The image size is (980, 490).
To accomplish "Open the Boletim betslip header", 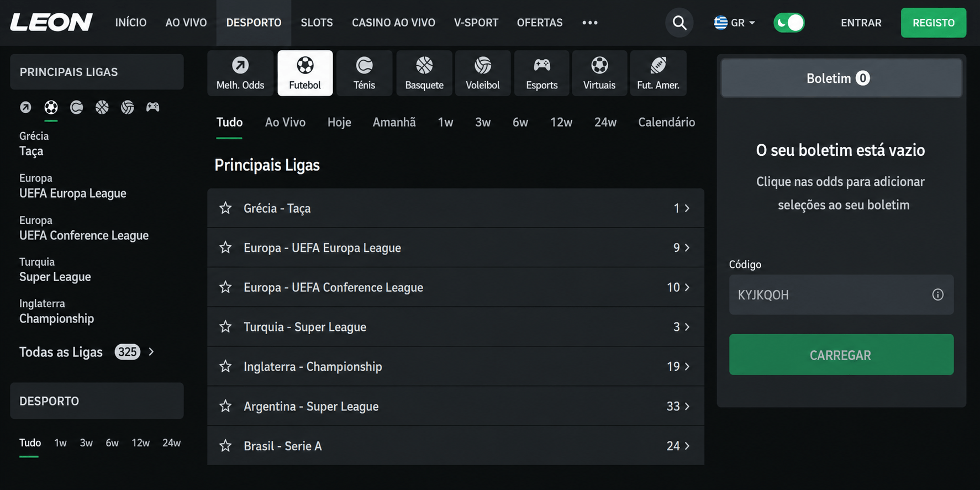I will coord(841,78).
